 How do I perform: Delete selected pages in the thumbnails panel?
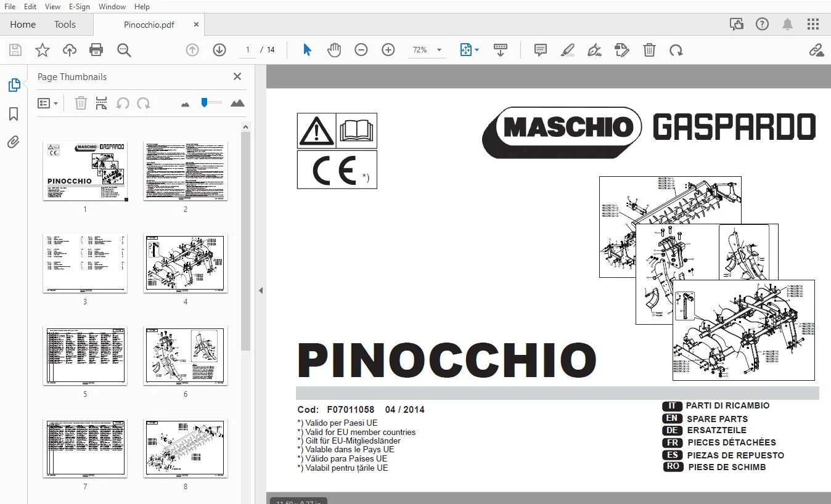pos(81,104)
